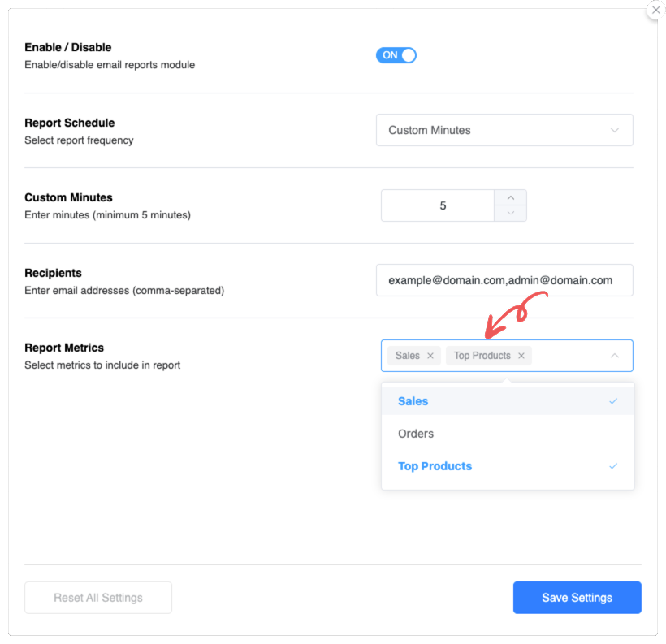Image resolution: width=666 pixels, height=644 pixels.
Task: Click the Custom Minutes value field
Action: [x=437, y=205]
